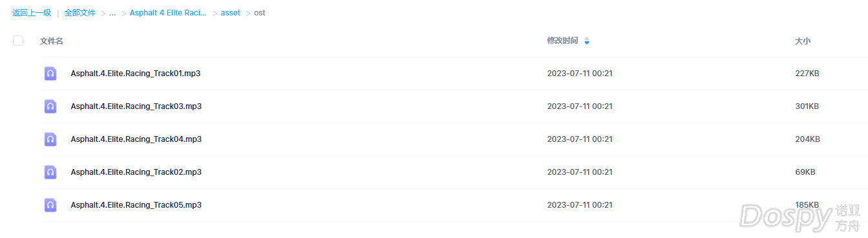Open the asset breadcrumb folder
Viewport: 868px width, 238px height.
[x=231, y=13]
